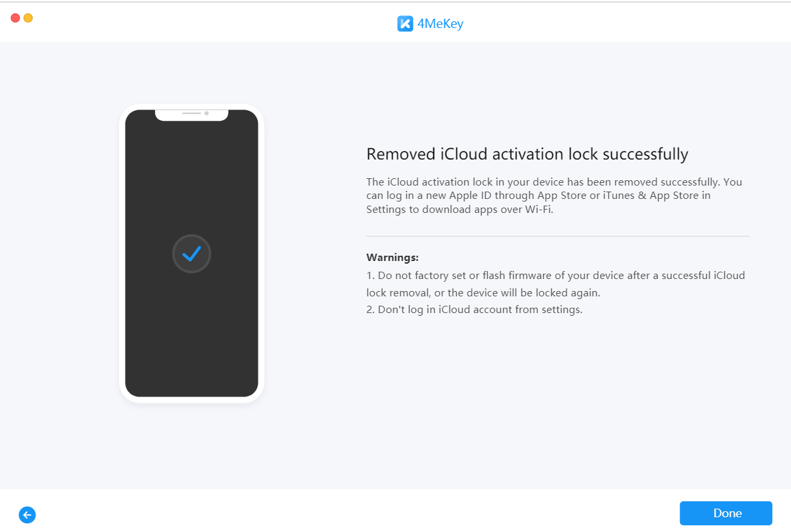Click the 'Warnings:' label
Image resolution: width=791 pixels, height=532 pixels.
coord(392,257)
